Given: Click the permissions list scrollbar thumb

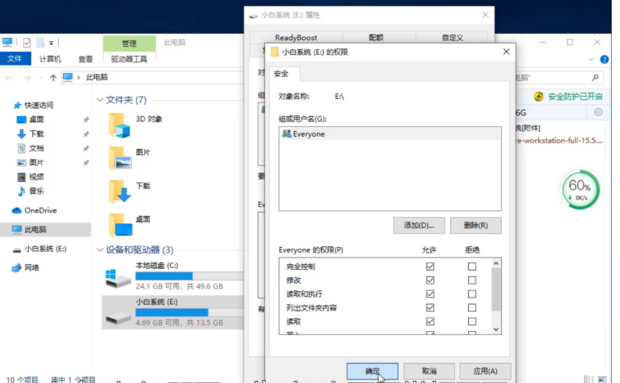Looking at the screenshot, I should (x=496, y=289).
